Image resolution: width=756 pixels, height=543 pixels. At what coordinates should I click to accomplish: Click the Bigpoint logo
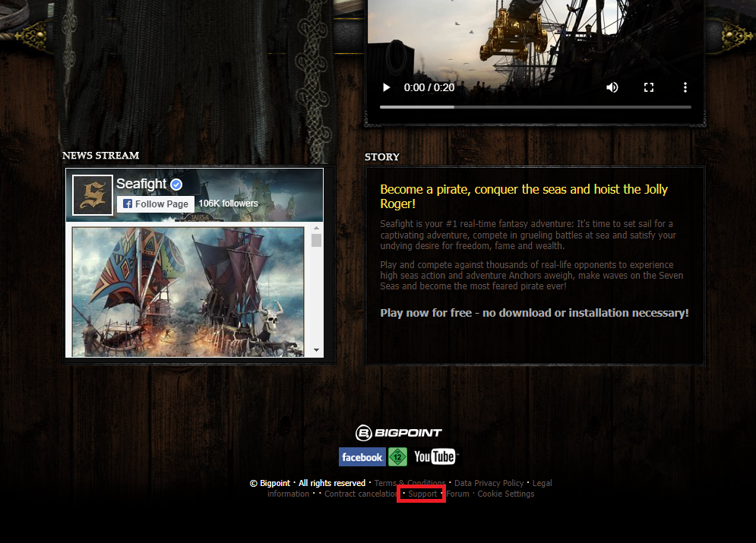[x=398, y=433]
